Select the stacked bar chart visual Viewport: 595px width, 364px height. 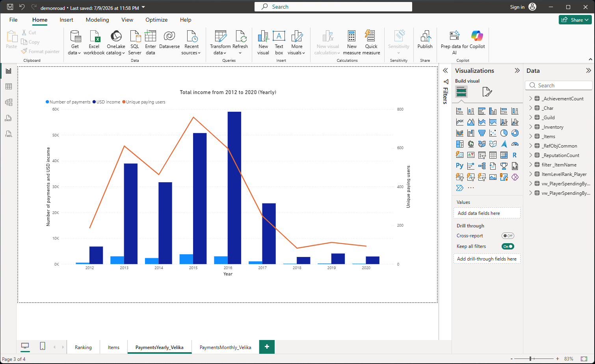pos(459,111)
